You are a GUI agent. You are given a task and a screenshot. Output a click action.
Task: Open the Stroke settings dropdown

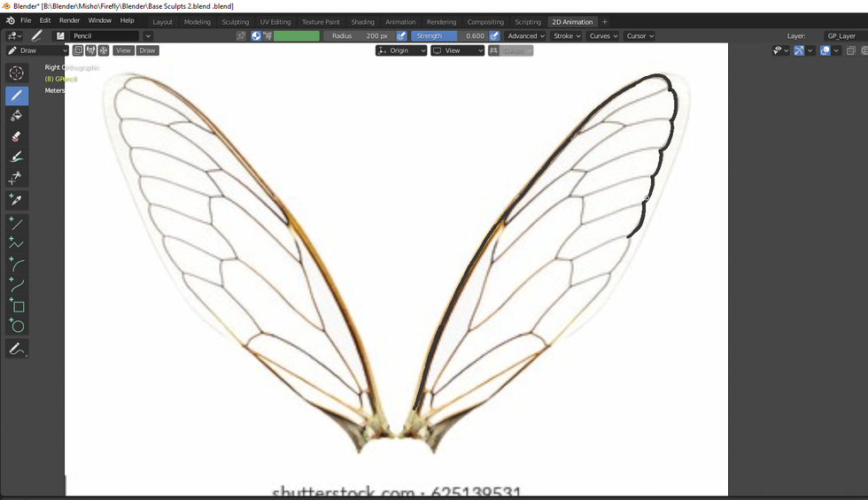pos(567,36)
